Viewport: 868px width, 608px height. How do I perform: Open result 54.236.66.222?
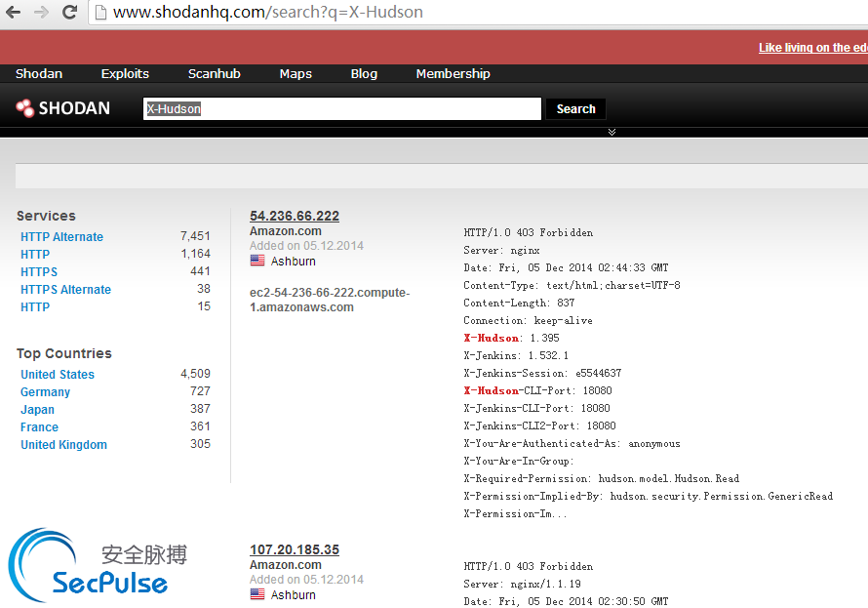pyautogui.click(x=295, y=216)
